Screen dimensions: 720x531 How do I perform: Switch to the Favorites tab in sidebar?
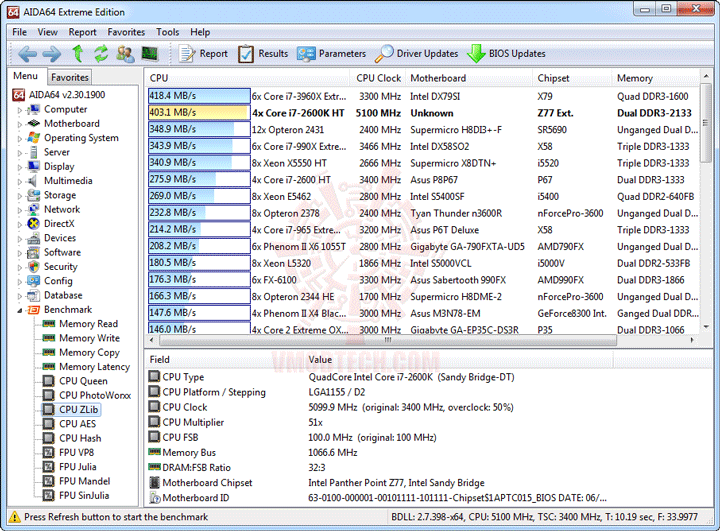point(70,77)
